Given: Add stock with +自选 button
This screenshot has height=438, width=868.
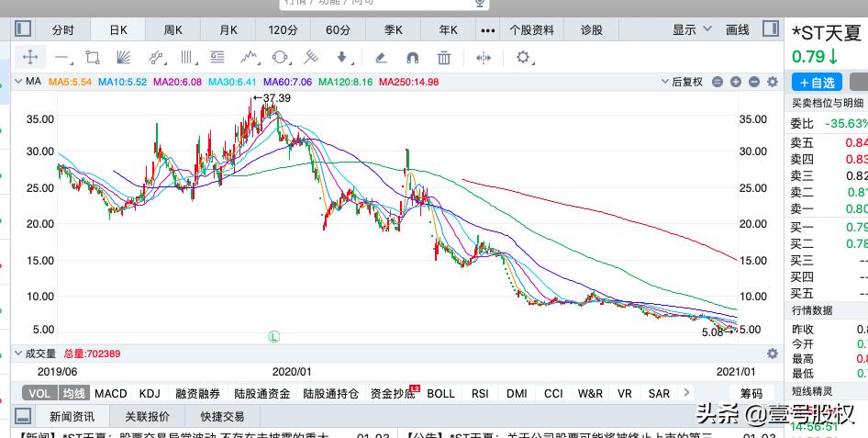Looking at the screenshot, I should 817,82.
